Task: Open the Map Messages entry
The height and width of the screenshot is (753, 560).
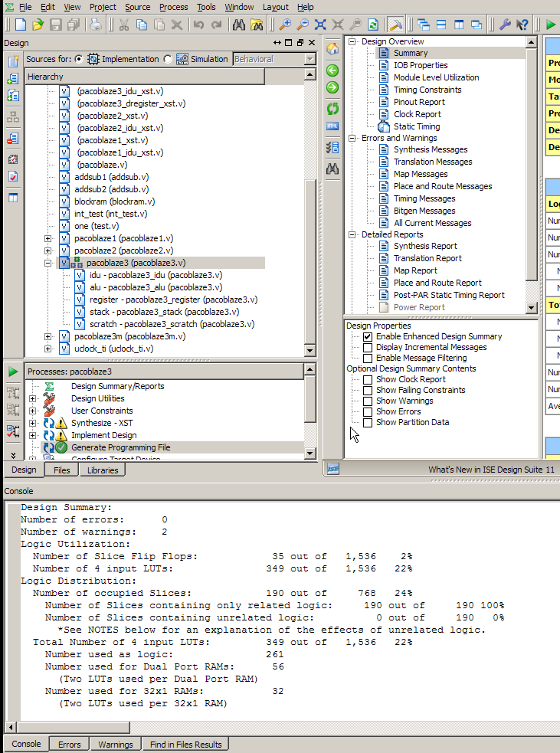Action: coord(421,174)
